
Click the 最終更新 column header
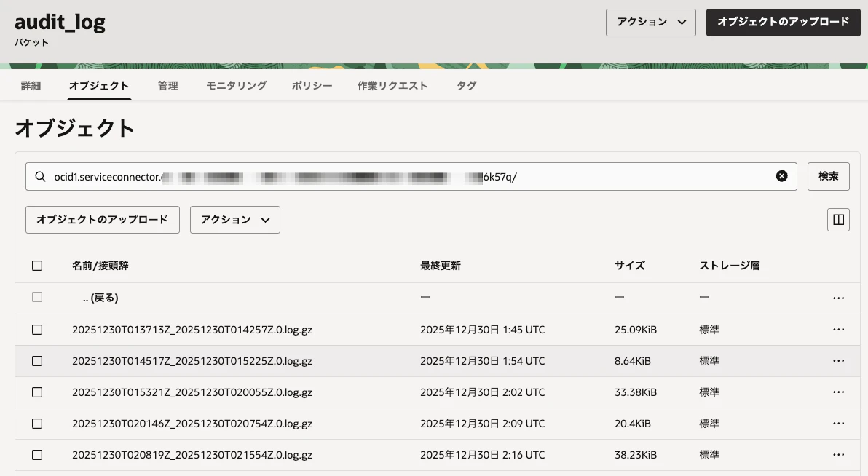pyautogui.click(x=440, y=266)
